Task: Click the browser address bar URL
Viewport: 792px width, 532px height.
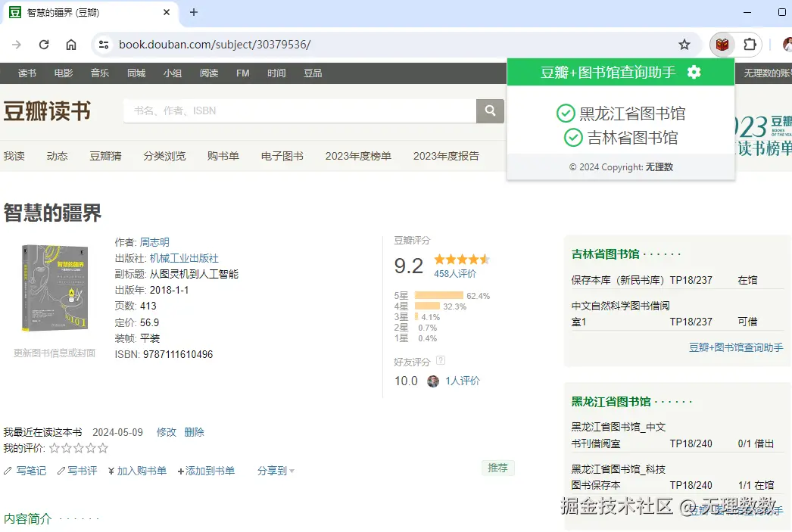Action: coord(215,45)
